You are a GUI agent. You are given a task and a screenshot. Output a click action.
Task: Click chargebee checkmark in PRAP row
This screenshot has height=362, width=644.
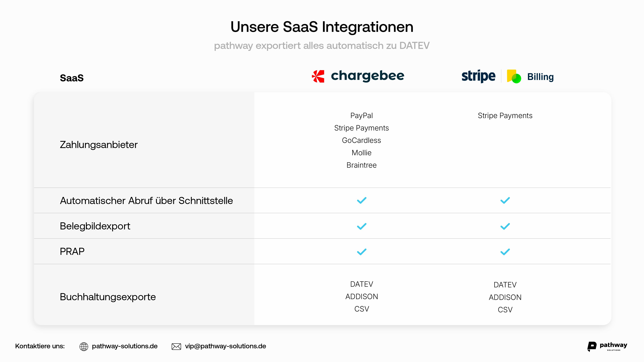pyautogui.click(x=361, y=252)
